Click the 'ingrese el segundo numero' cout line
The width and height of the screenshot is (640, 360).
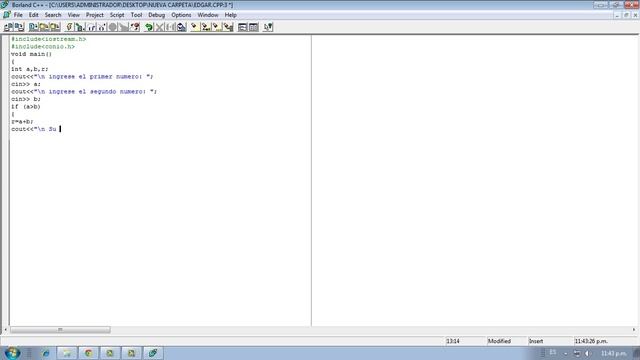click(x=84, y=91)
